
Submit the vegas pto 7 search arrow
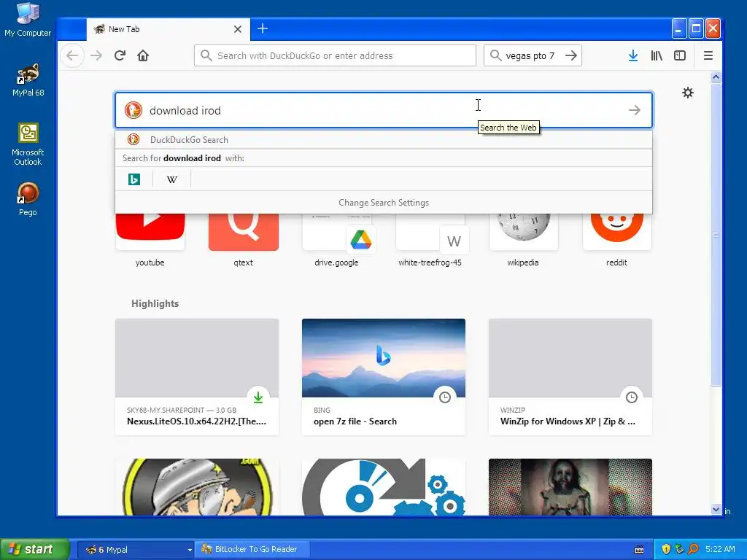pos(570,55)
